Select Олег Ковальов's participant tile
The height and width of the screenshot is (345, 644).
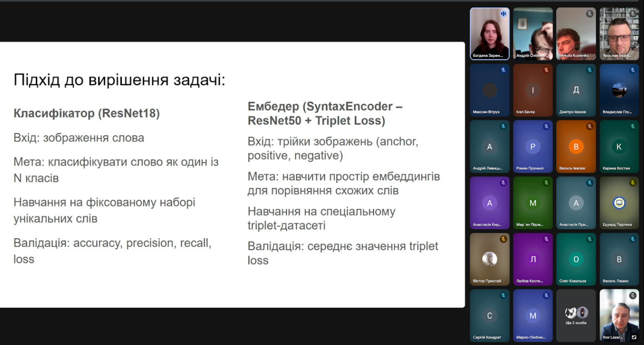576,259
